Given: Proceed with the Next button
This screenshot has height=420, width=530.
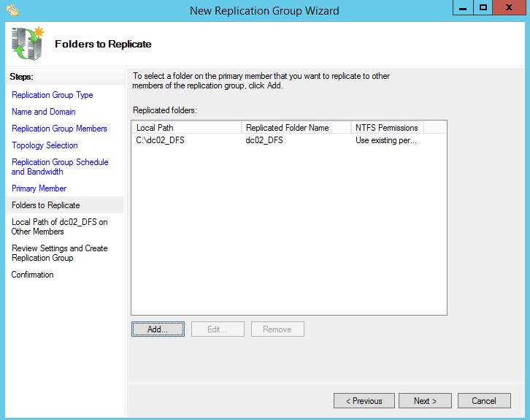Looking at the screenshot, I should [425, 401].
